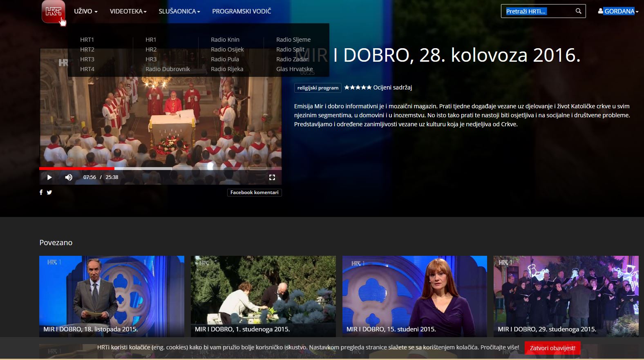Screen dimensions: 644x360
Task: Expand the SLUŠAONICA menu
Action: 179,11
